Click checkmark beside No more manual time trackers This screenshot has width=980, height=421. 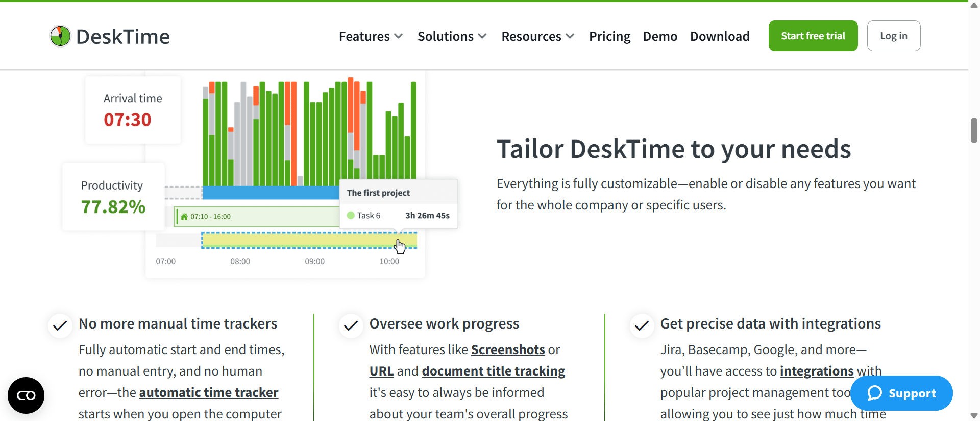[60, 325]
